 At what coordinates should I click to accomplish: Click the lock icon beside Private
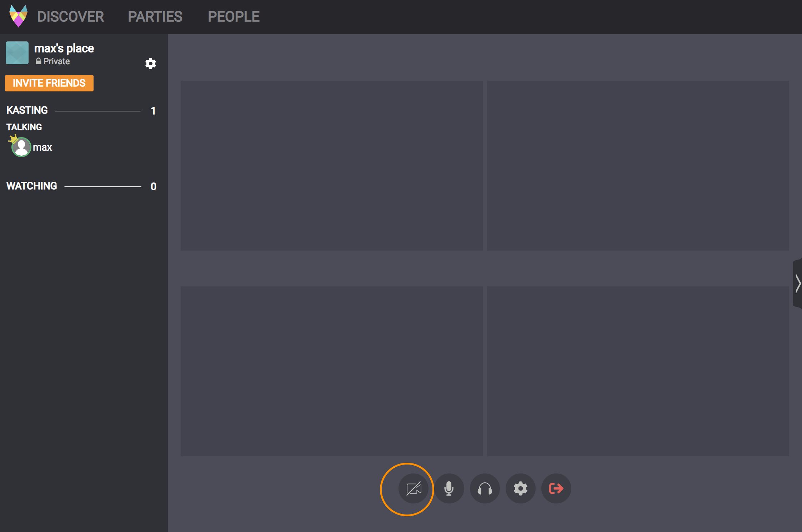[38, 61]
